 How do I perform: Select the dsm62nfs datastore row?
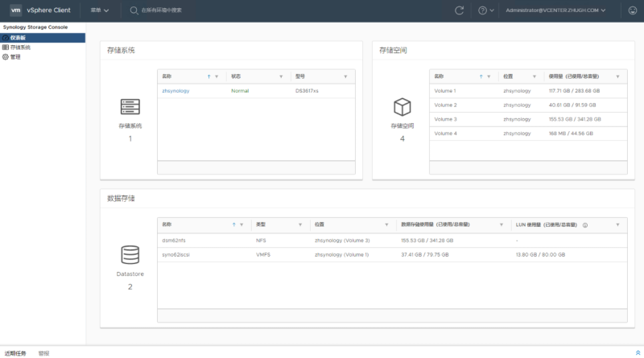click(392, 241)
